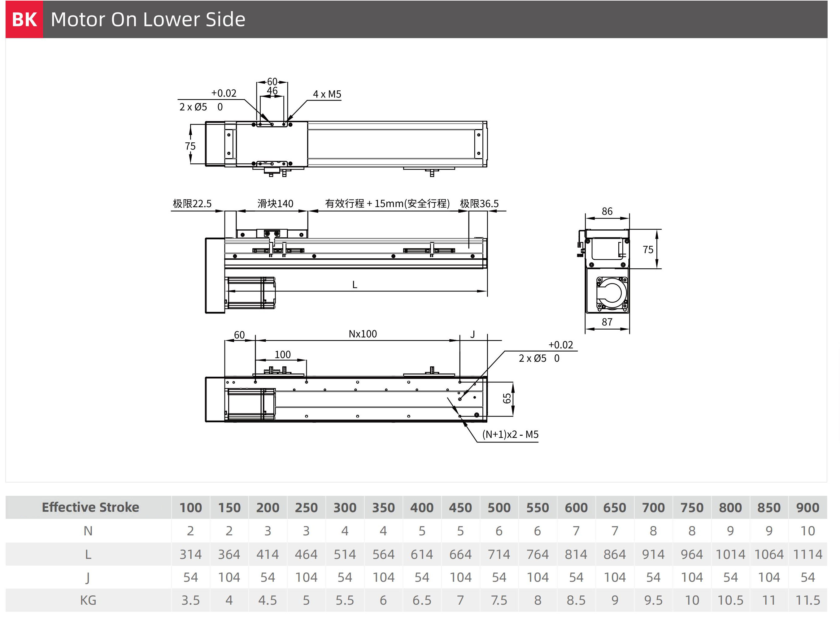The image size is (840, 622).
Task: Click the L dimension label
Action: [x=355, y=285]
